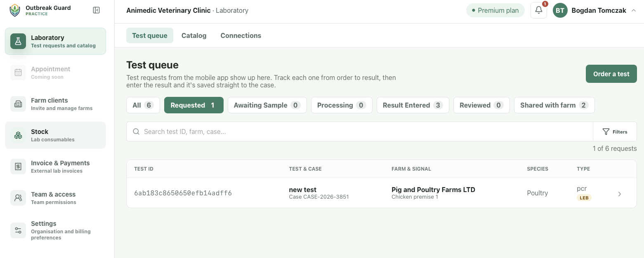This screenshot has width=644, height=258.
Task: Click the FARM & SIGNAL column header
Action: tap(411, 169)
